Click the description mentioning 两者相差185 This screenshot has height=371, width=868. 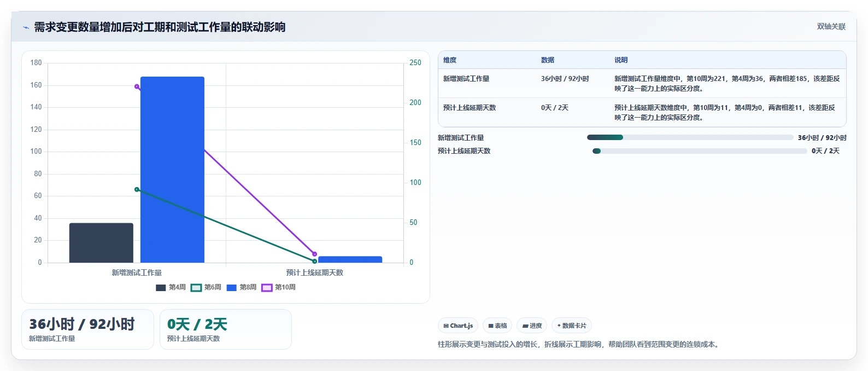point(727,84)
